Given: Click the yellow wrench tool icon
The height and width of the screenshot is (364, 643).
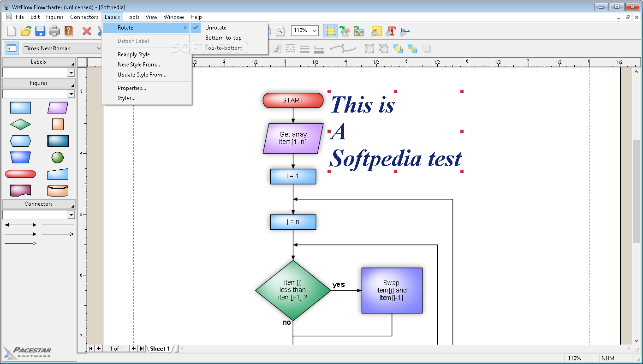Looking at the screenshot, I should click(377, 31).
